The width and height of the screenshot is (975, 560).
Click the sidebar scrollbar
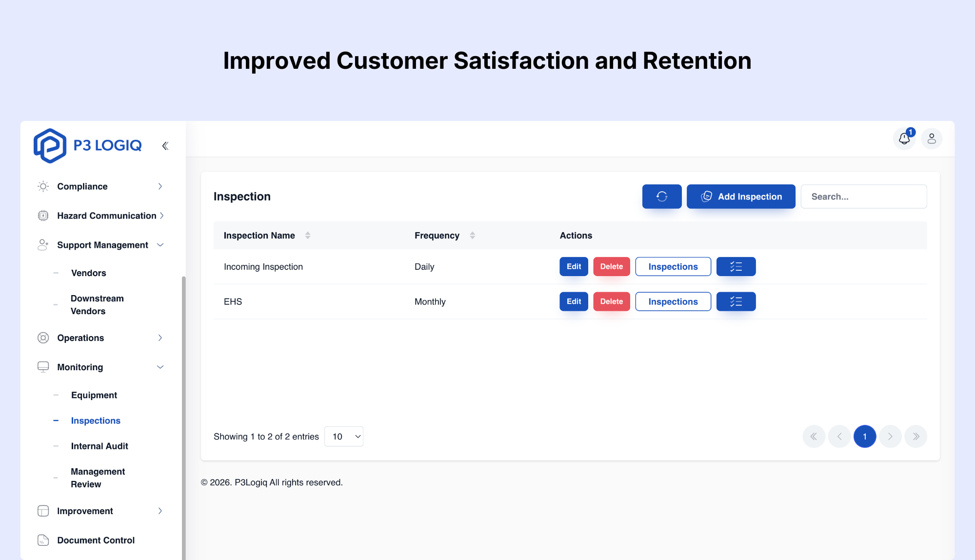point(184,418)
